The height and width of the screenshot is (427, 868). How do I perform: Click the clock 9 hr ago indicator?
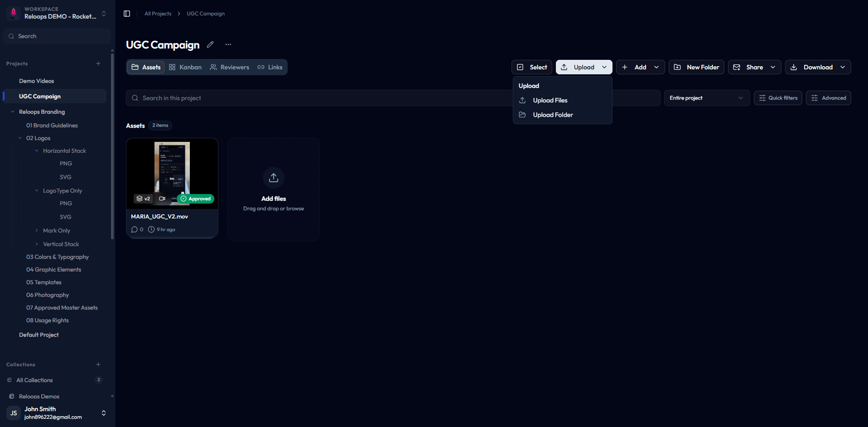(162, 229)
